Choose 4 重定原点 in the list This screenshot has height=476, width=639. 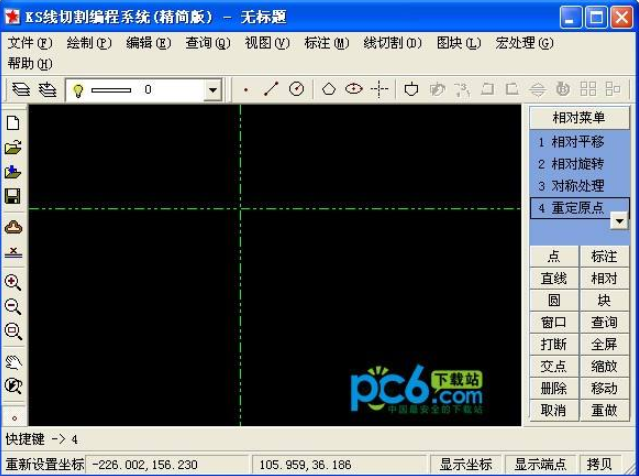point(579,208)
